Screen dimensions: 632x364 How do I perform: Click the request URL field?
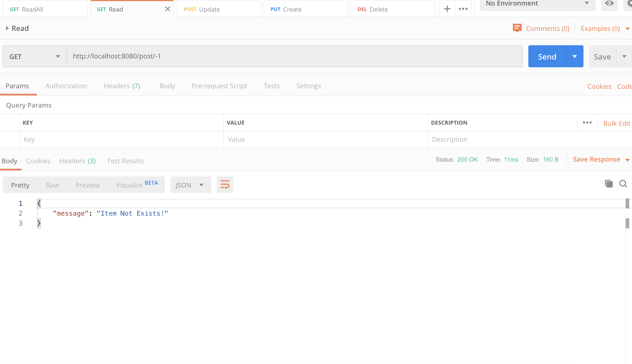(295, 56)
